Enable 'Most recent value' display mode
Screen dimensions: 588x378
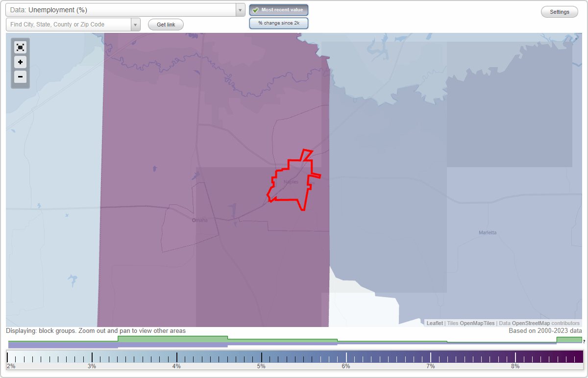pyautogui.click(x=278, y=9)
